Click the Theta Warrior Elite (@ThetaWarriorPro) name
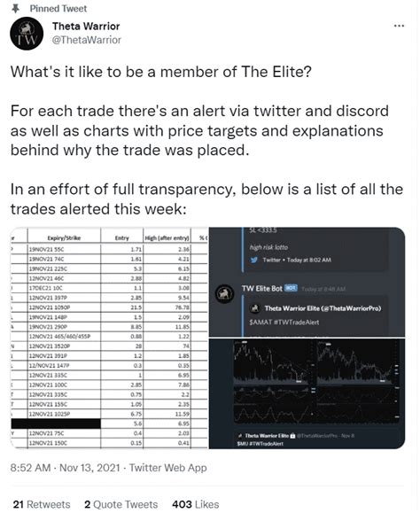Image resolution: width=420 pixels, height=513 pixels. click(x=323, y=308)
